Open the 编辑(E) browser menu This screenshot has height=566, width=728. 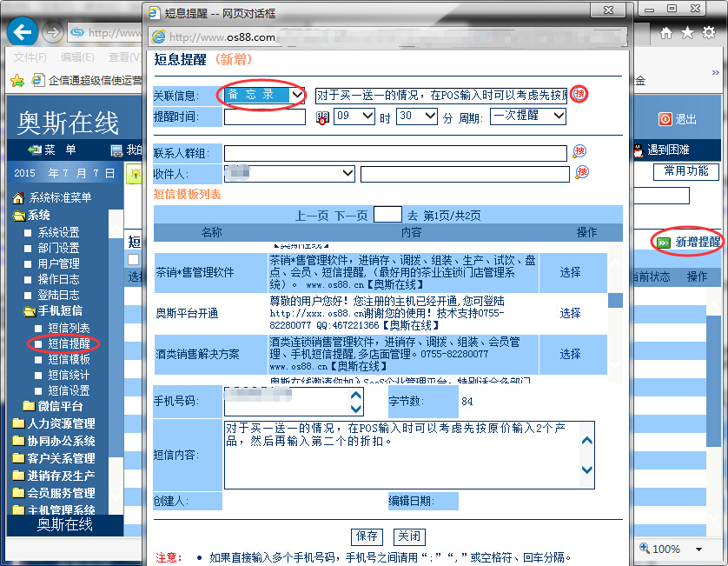[77, 57]
